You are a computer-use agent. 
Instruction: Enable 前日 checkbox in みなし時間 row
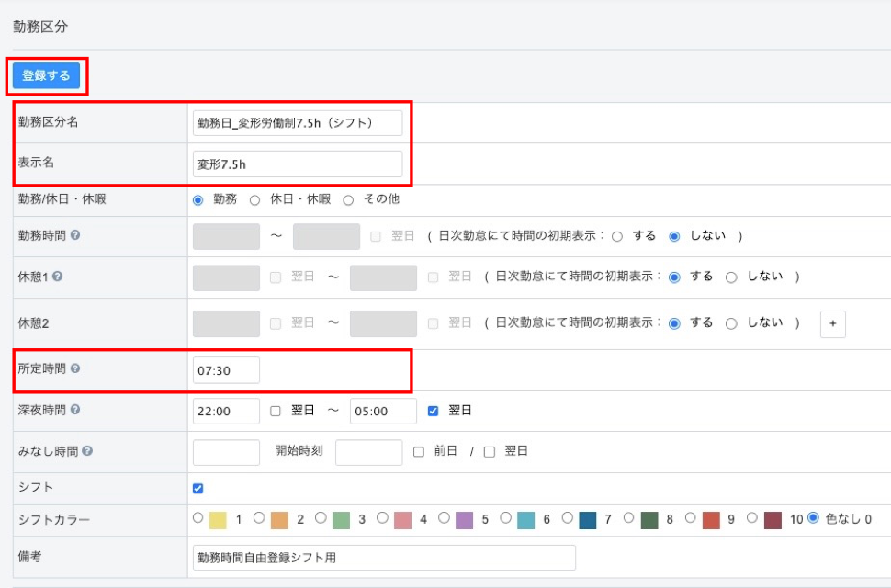tap(419, 452)
